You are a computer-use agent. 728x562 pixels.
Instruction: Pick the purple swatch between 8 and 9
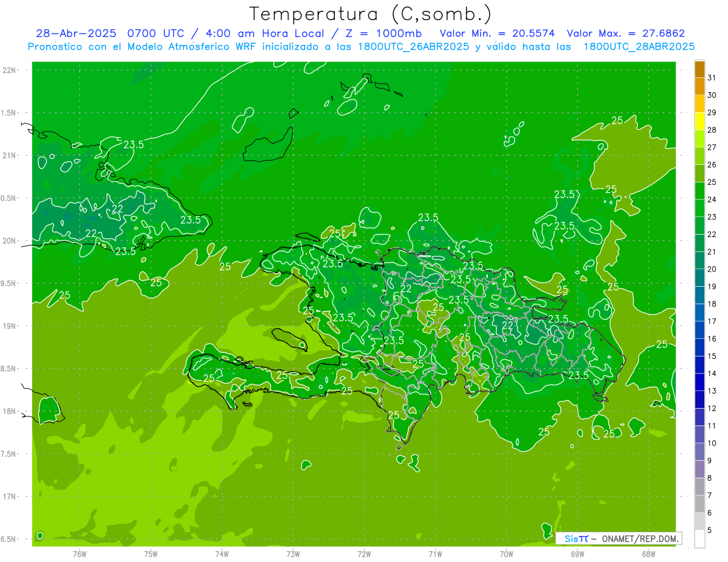click(699, 469)
